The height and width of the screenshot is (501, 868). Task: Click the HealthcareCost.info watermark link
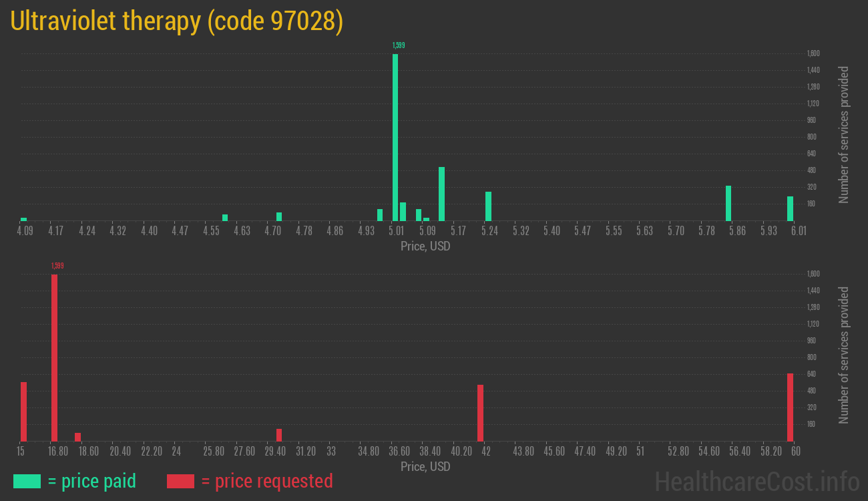pos(756,481)
